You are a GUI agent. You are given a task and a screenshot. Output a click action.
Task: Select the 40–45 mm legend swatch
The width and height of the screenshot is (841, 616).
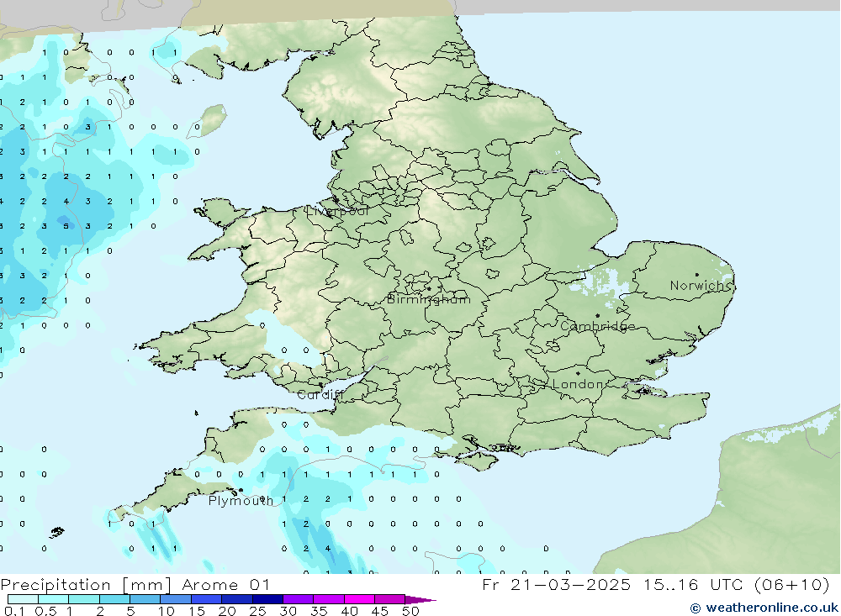coord(359,599)
